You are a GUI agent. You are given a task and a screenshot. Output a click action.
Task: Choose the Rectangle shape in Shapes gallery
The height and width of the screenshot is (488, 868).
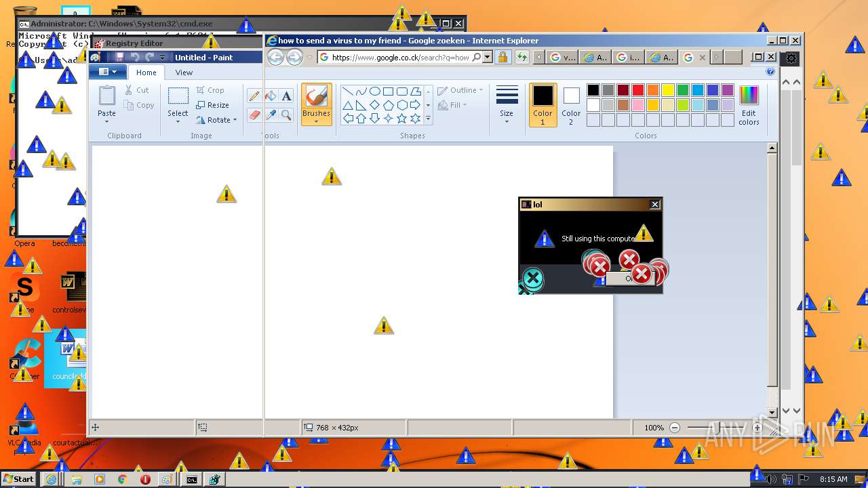pyautogui.click(x=388, y=91)
